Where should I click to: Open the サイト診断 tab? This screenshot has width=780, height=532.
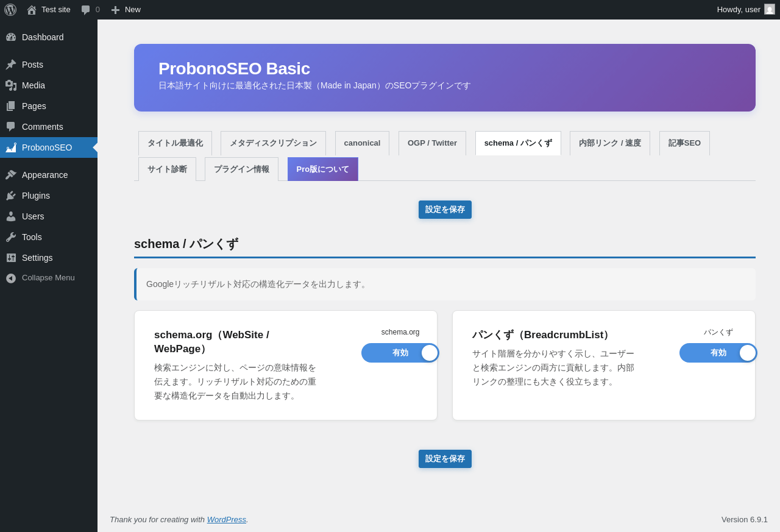click(167, 169)
